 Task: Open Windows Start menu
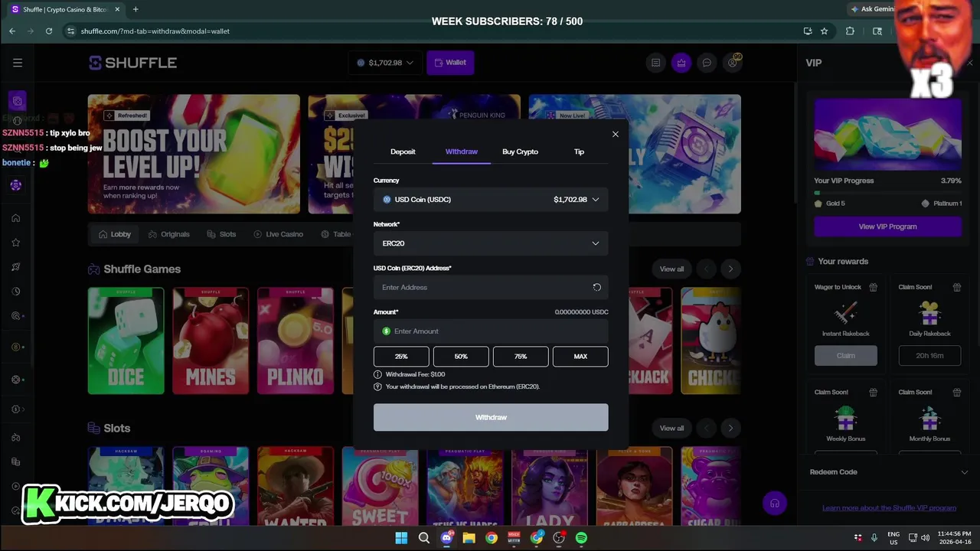click(401, 538)
